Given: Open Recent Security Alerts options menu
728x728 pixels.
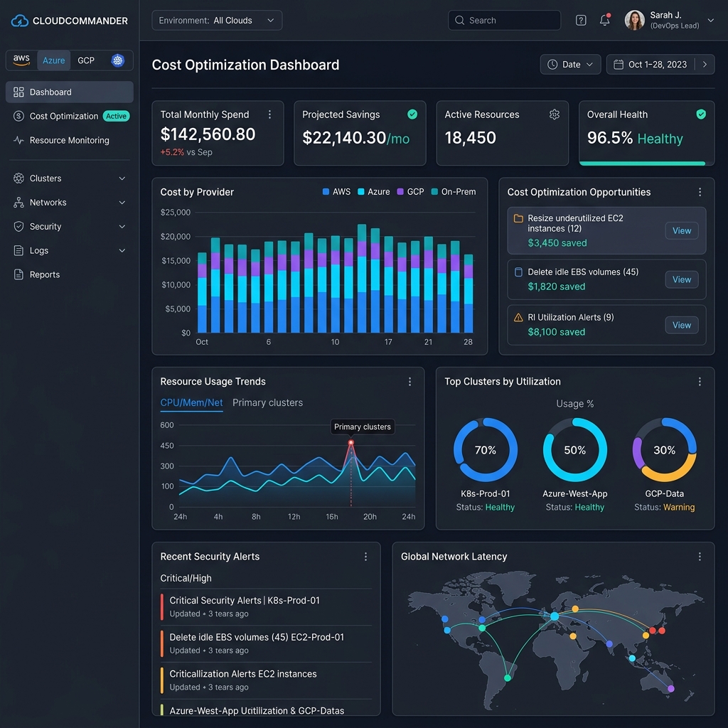Looking at the screenshot, I should 366,556.
